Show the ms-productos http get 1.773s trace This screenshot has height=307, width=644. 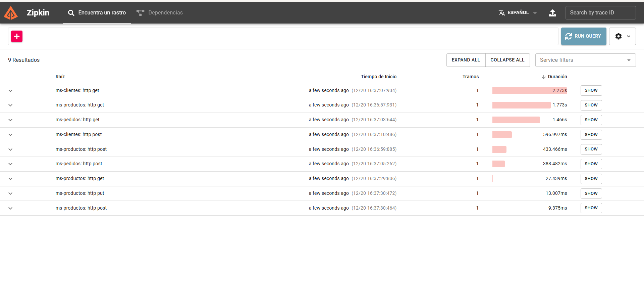pyautogui.click(x=591, y=105)
